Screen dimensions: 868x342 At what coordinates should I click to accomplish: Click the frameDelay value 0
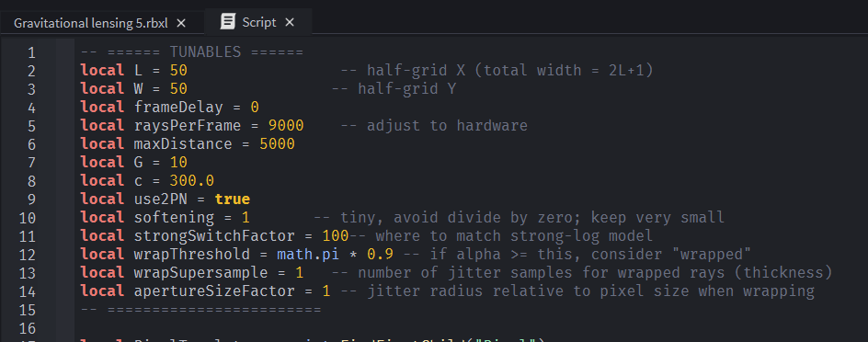click(255, 107)
